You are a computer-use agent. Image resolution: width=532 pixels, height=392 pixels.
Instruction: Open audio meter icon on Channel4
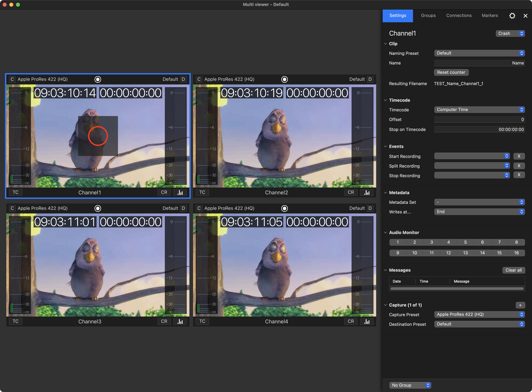pos(367,322)
